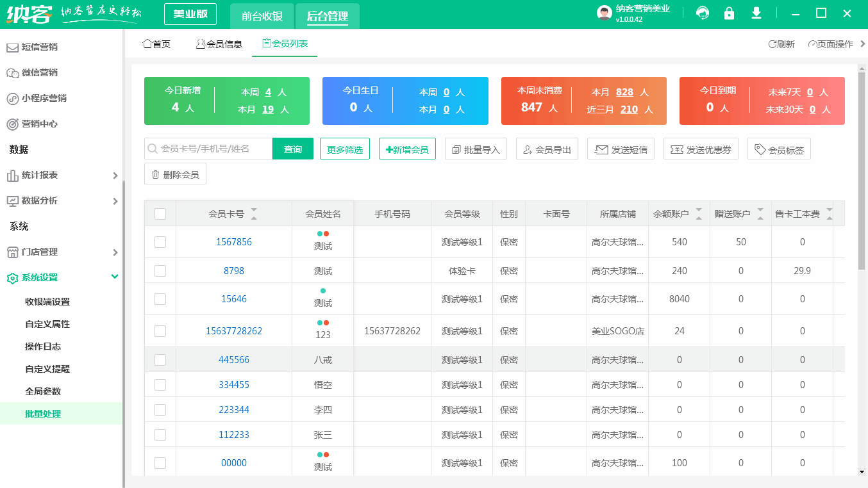Screen dimensions: 868x488
Task: Click the 营销中心 target icon
Action: [14, 124]
